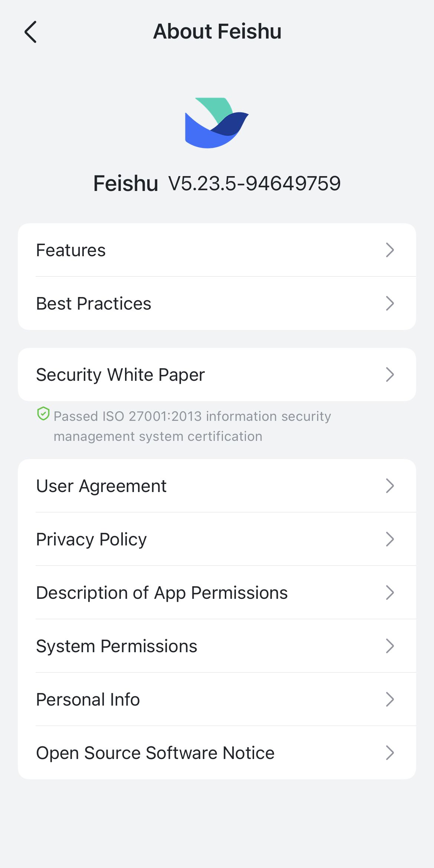View Open Source Software Notice
The height and width of the screenshot is (868, 434).
click(x=155, y=753)
